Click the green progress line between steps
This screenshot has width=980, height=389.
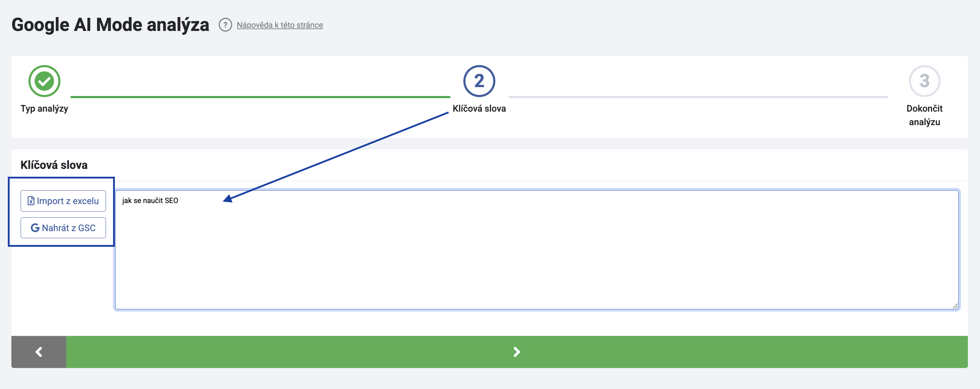click(260, 97)
